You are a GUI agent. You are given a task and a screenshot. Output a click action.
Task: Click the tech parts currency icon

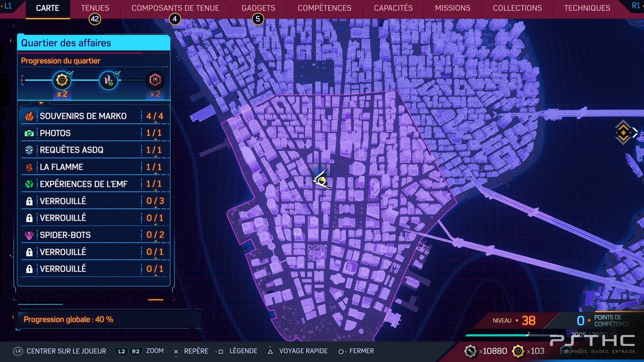(x=470, y=351)
